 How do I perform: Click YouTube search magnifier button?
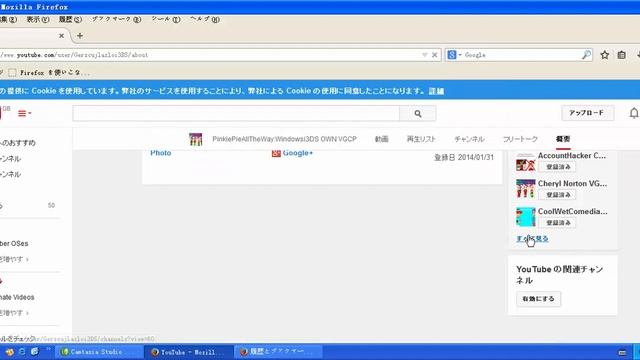point(418,113)
